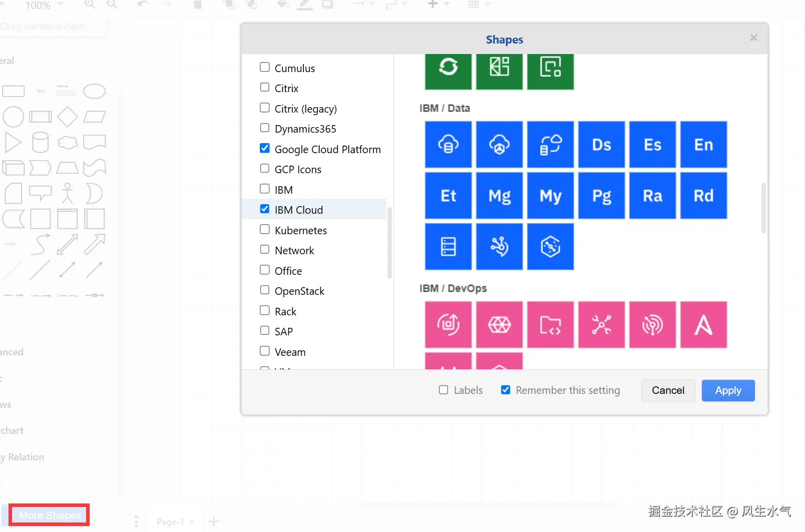Select the Ds icon in IBM / Data
This screenshot has height=532, width=805.
(601, 145)
